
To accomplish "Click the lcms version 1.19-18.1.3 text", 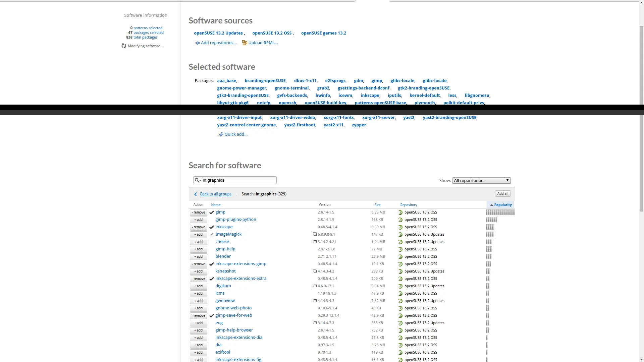I will tap(327, 294).
